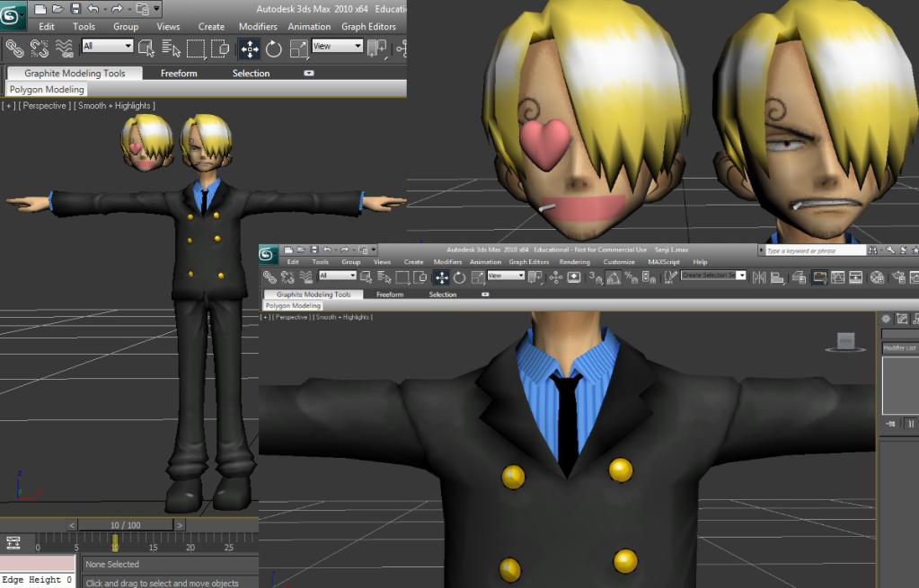This screenshot has width=919, height=588.
Task: Open Create Selection Set dropdown, lower window
Action: (x=713, y=276)
